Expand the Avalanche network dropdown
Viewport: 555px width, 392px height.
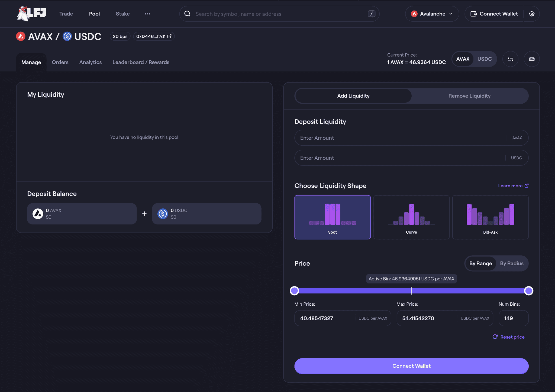pos(432,14)
